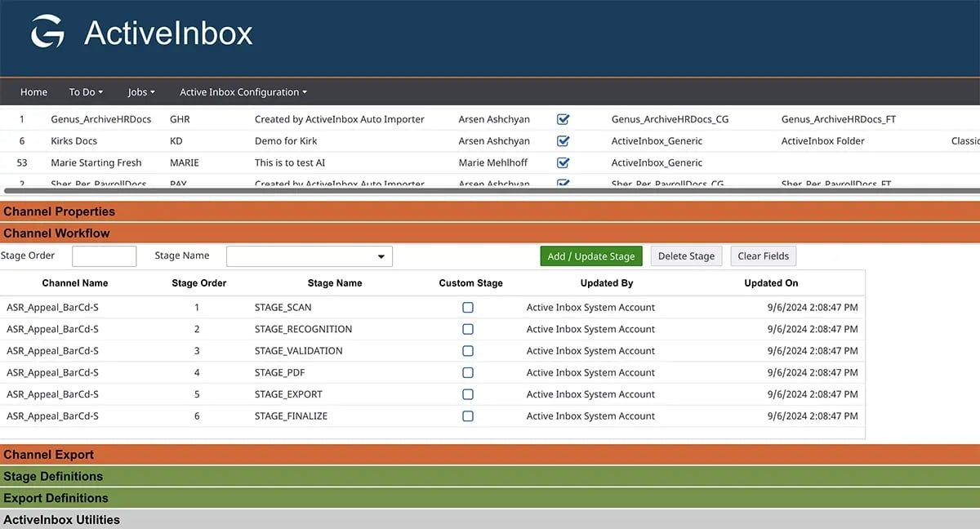Click the Updated On column header
Screen dimensions: 980x529
click(x=772, y=283)
